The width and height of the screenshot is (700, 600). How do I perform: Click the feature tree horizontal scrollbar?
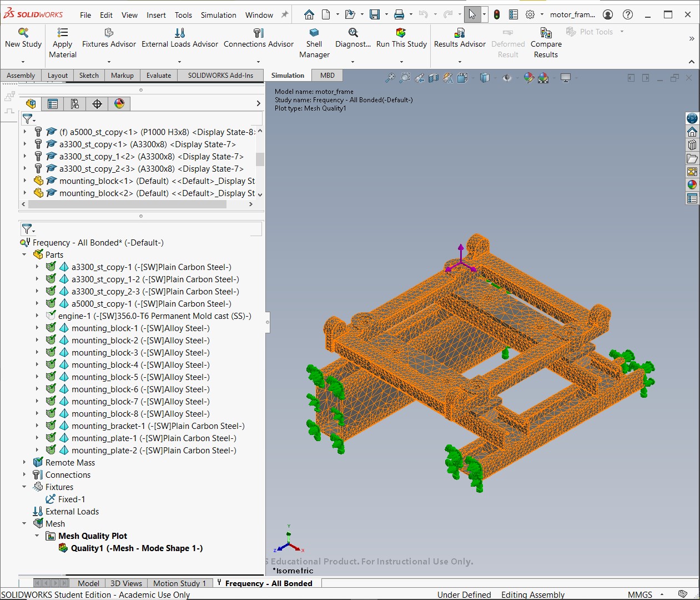[x=127, y=204]
